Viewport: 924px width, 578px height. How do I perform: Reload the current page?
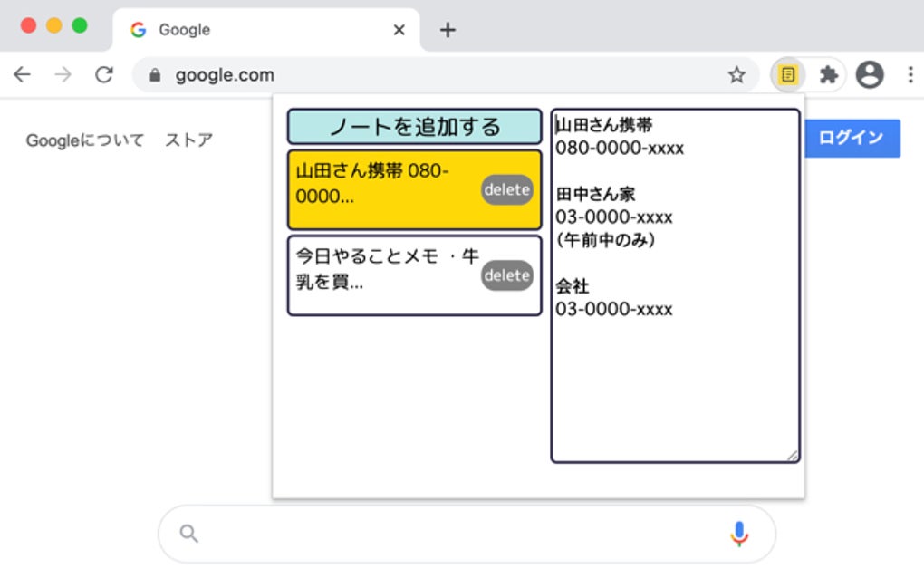pos(104,75)
